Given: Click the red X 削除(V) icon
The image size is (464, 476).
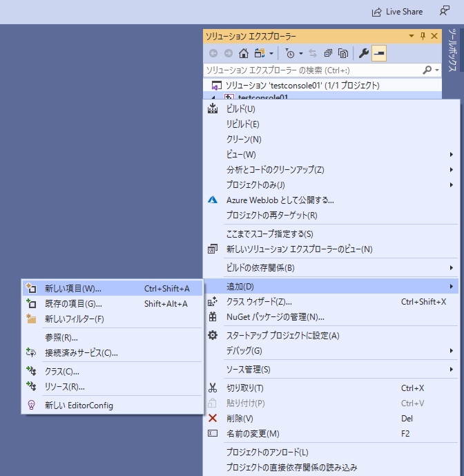Looking at the screenshot, I should (x=213, y=419).
